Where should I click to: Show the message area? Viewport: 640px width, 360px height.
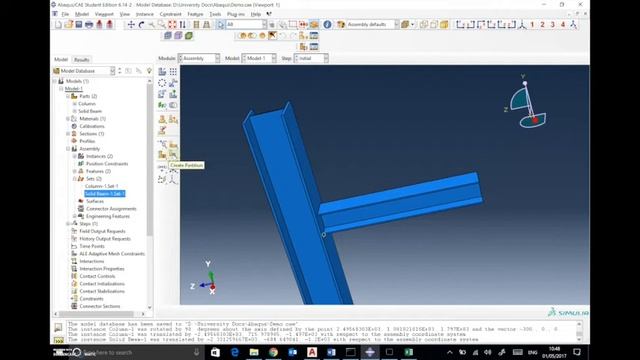(58, 327)
